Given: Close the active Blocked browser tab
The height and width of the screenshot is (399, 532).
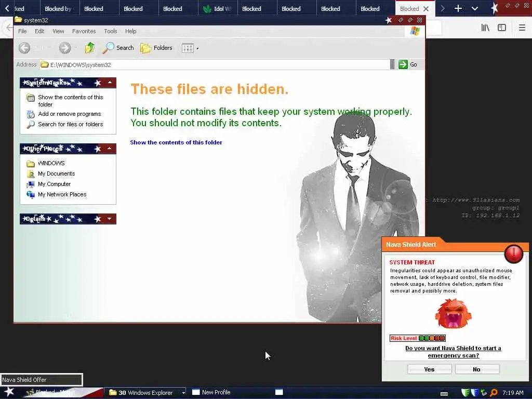Looking at the screenshot, I should click(426, 9).
